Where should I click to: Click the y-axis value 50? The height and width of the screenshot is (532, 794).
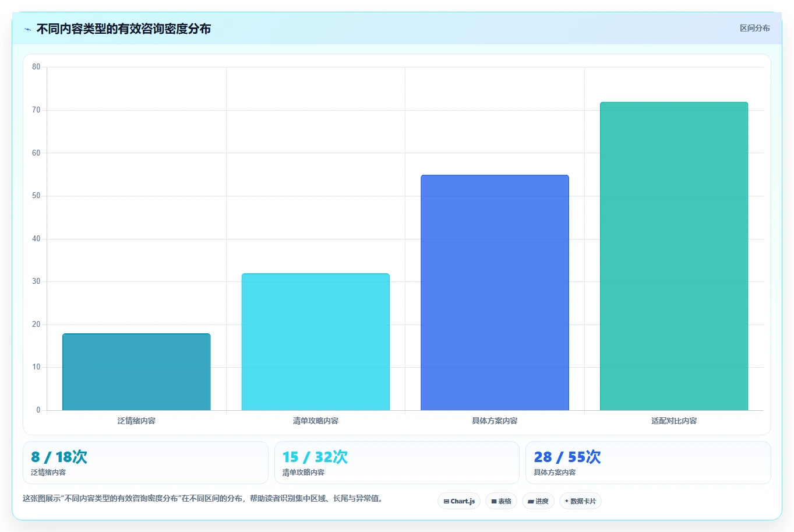pos(36,196)
